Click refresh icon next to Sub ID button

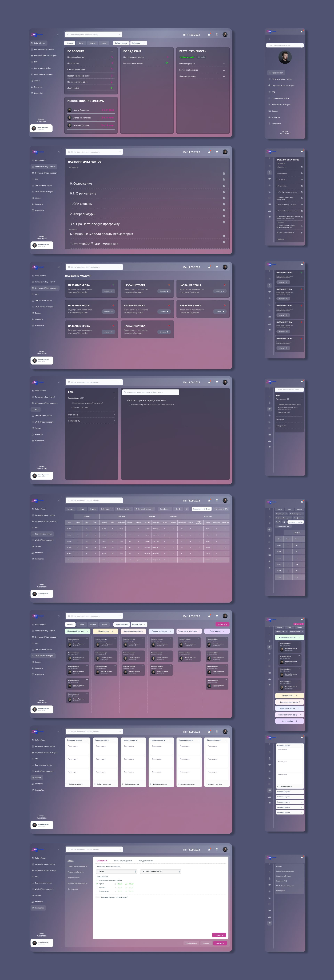[186, 509]
